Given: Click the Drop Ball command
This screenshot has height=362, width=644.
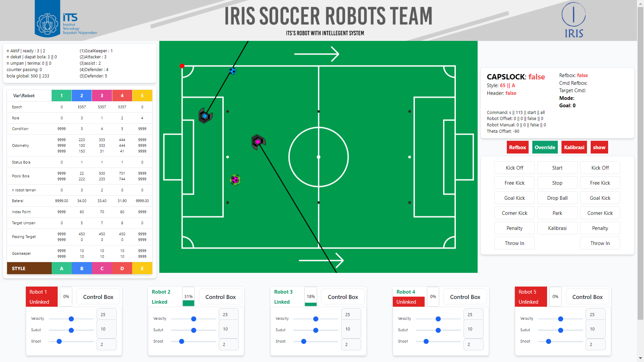Looking at the screenshot, I should 557,198.
